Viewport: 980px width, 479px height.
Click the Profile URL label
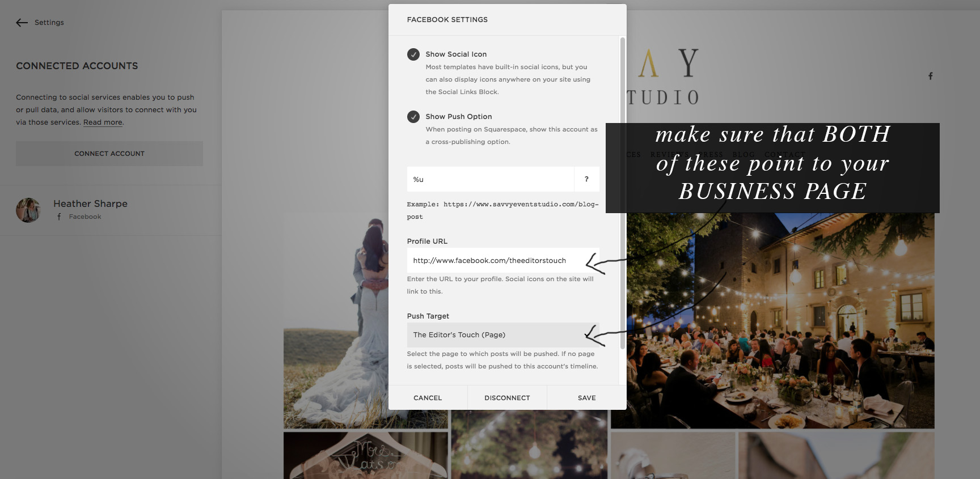(427, 241)
